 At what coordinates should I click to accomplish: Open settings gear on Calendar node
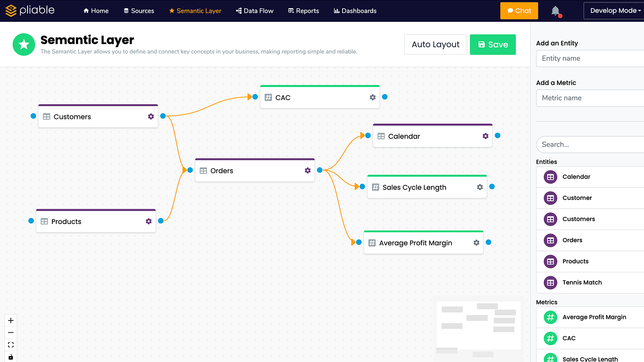[485, 136]
